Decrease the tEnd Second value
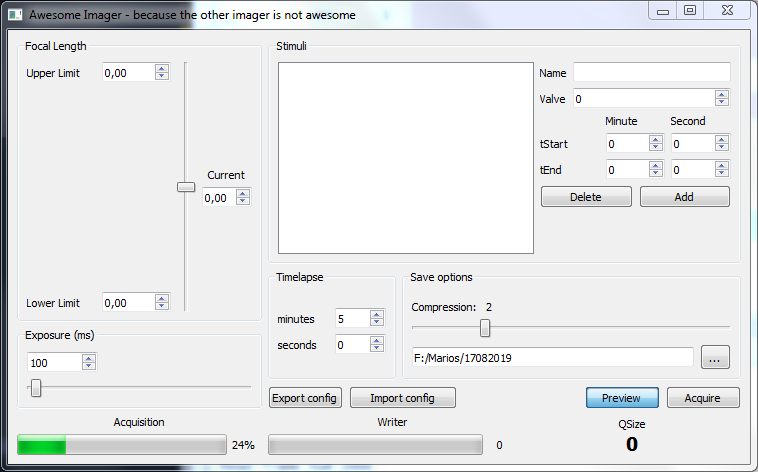This screenshot has height=472, width=758. [x=721, y=173]
